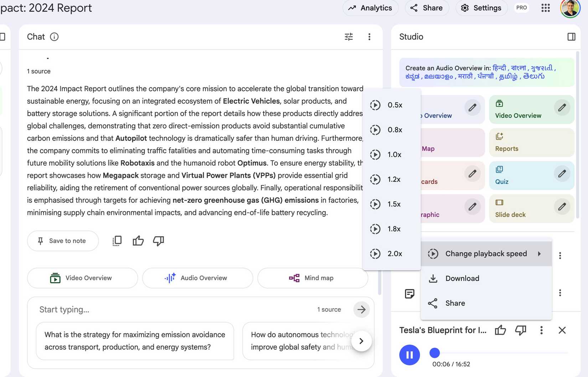Click the audio progress slider handle
The width and height of the screenshot is (588, 377).
(434, 353)
